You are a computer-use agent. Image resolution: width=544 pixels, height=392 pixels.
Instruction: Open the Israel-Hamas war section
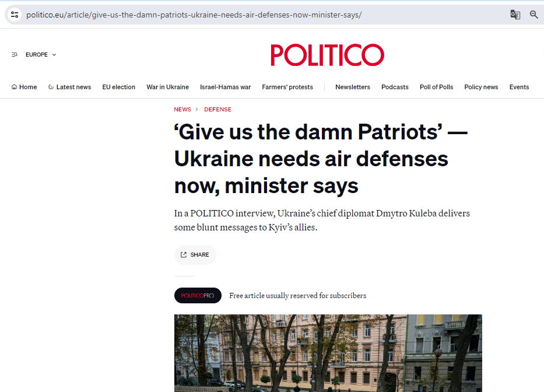(x=225, y=87)
